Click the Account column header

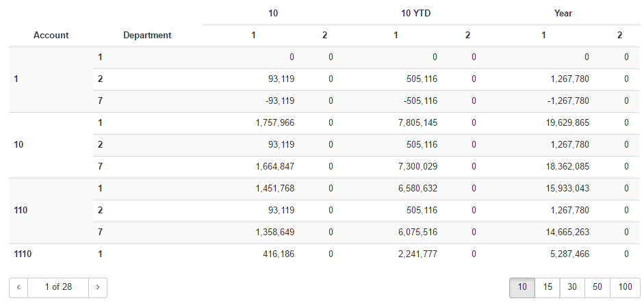(x=51, y=36)
